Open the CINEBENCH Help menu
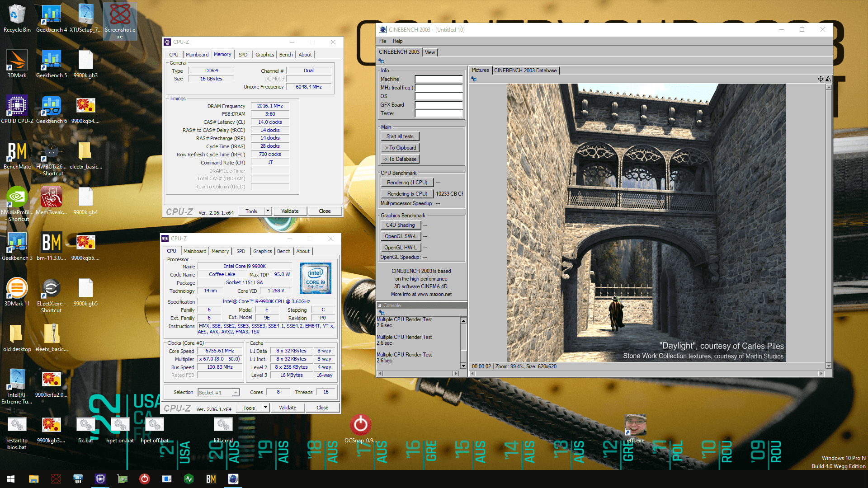 point(397,41)
